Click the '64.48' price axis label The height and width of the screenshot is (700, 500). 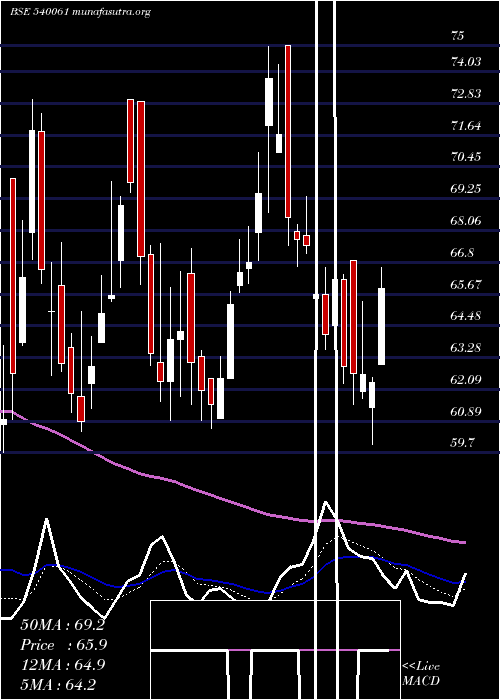[x=466, y=316]
